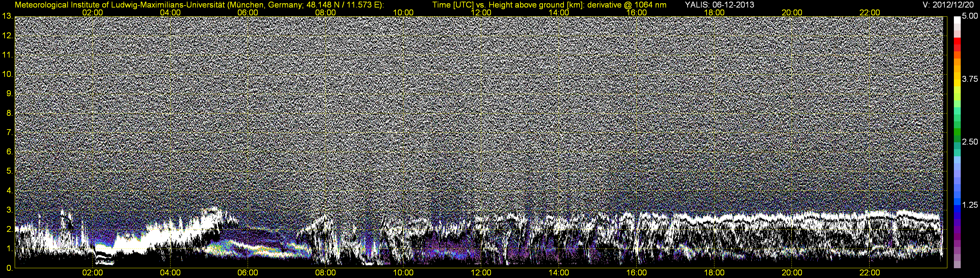Click the 20:00 label on top time axis
The width and height of the screenshot is (980, 278).
792,12
